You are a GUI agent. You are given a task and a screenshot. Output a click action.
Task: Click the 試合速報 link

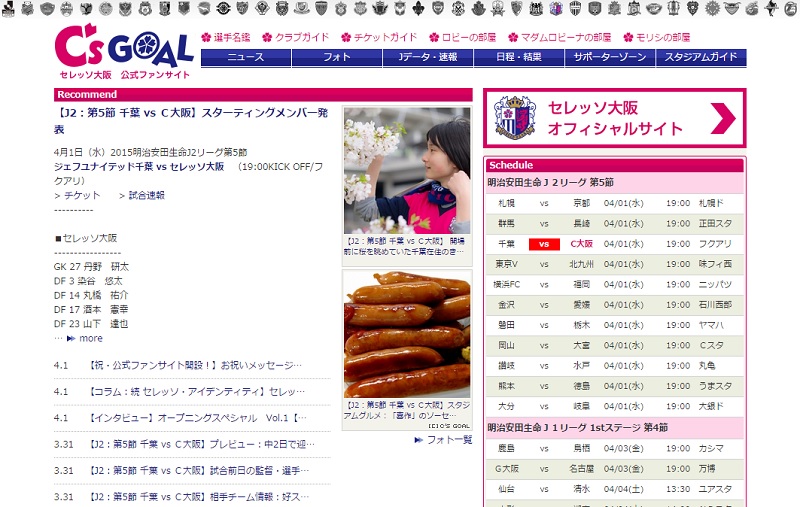(x=146, y=195)
